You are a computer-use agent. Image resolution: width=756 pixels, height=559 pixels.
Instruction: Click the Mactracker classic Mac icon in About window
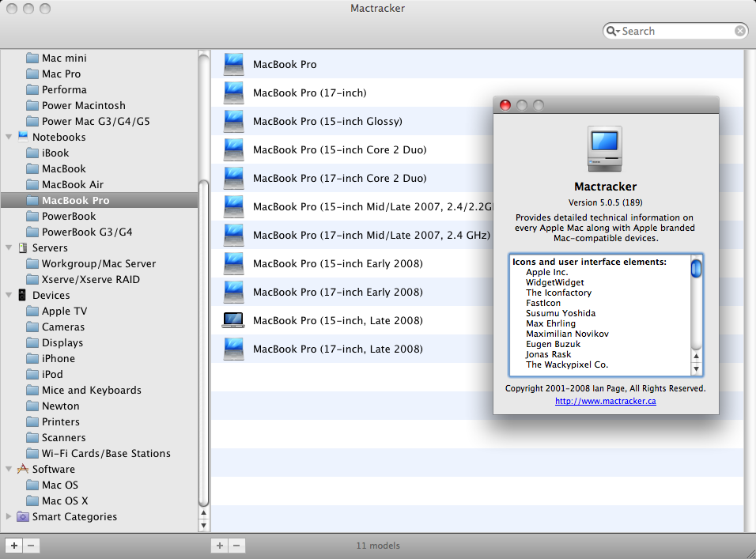605,149
